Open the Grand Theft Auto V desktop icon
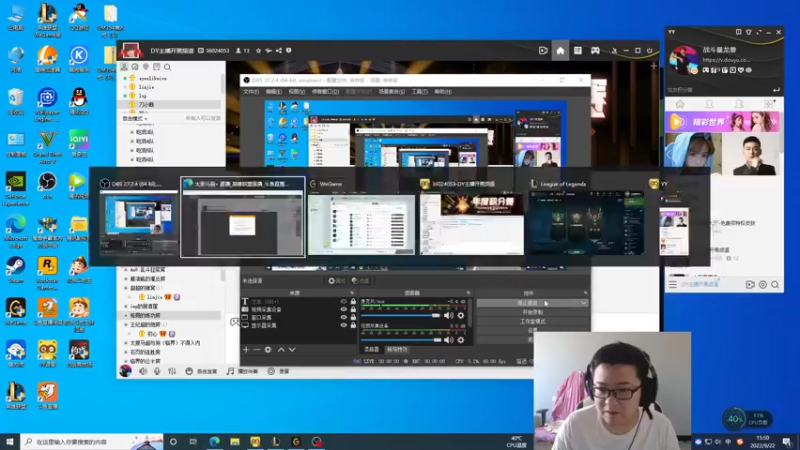Viewport: 800px width, 450px height. click(x=47, y=147)
